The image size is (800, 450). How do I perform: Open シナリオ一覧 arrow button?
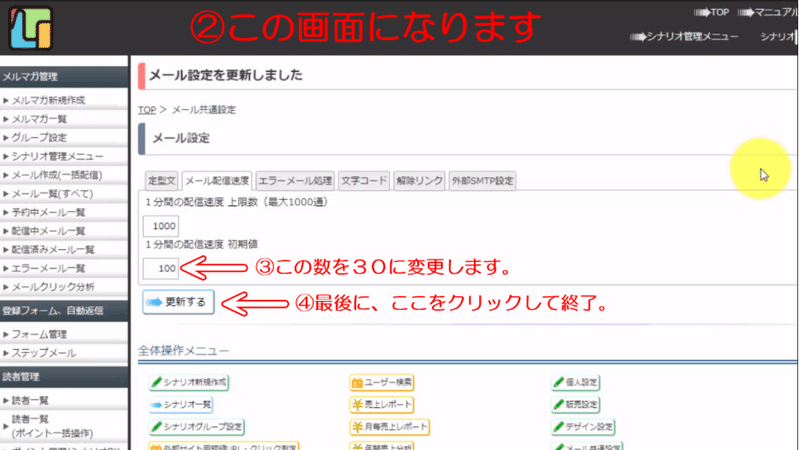(x=181, y=405)
